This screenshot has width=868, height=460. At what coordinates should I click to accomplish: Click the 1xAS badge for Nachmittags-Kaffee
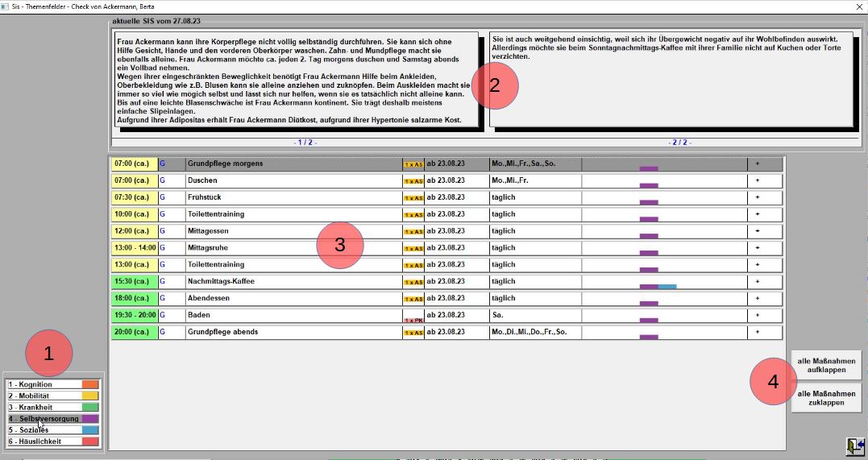point(413,283)
